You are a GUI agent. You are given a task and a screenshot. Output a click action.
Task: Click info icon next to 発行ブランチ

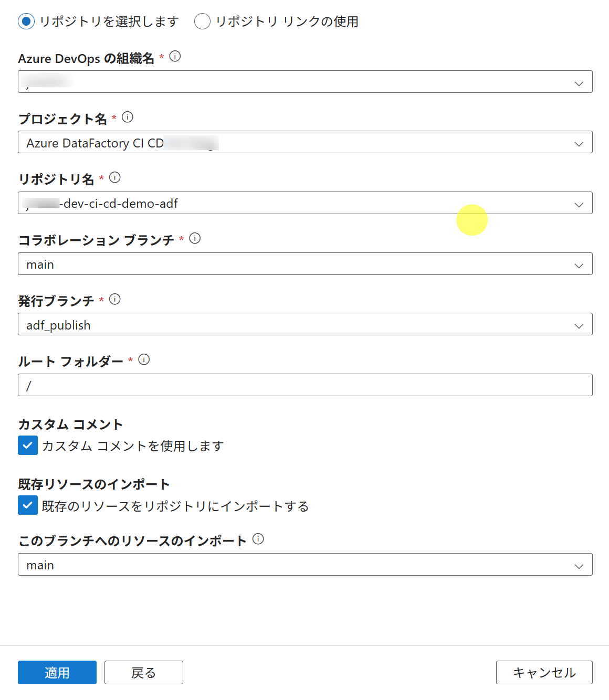pyautogui.click(x=115, y=299)
